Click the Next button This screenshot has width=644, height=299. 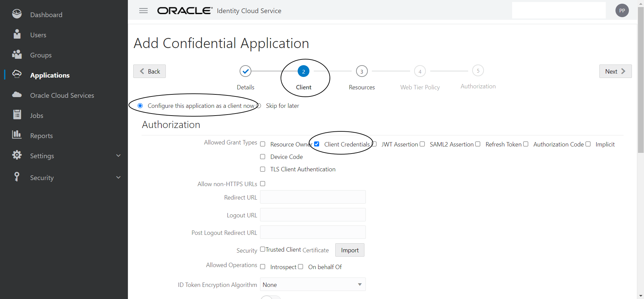pyautogui.click(x=615, y=71)
